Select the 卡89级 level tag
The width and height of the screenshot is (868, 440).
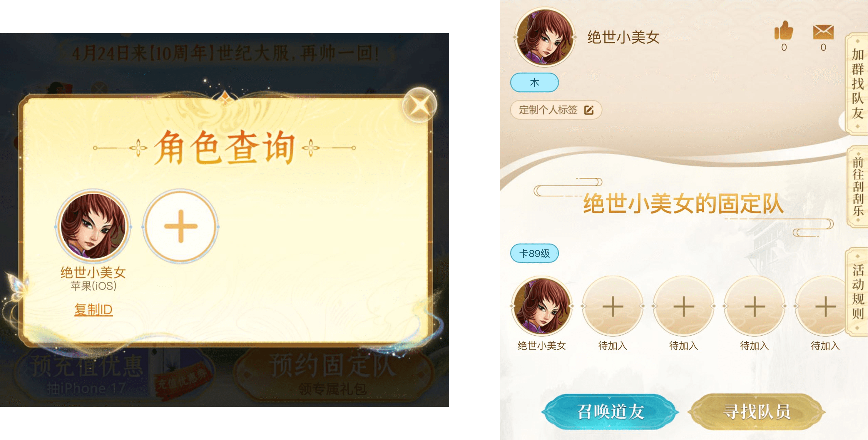(534, 253)
